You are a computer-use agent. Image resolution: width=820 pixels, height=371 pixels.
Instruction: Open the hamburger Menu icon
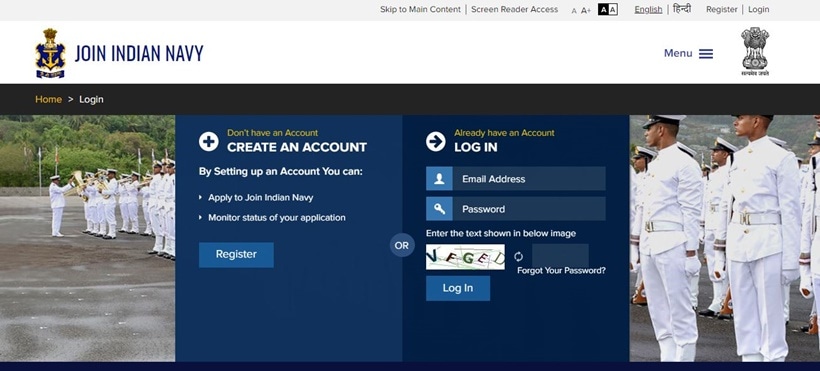[706, 54]
